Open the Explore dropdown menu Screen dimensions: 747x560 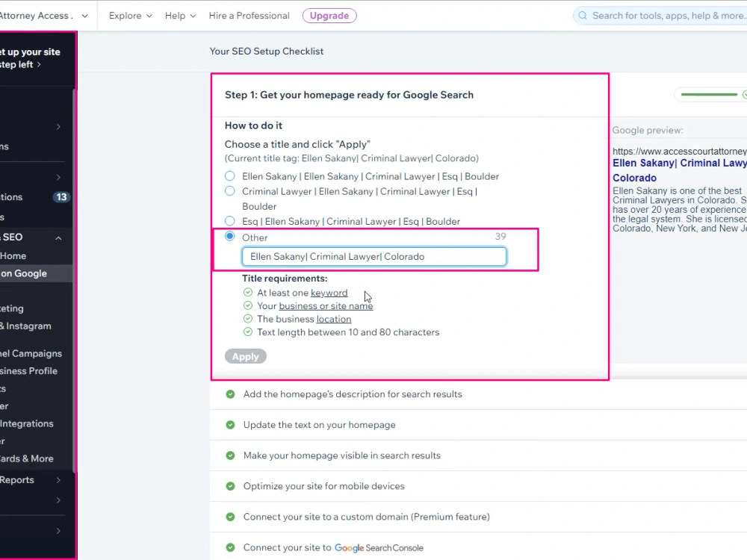click(x=131, y=16)
